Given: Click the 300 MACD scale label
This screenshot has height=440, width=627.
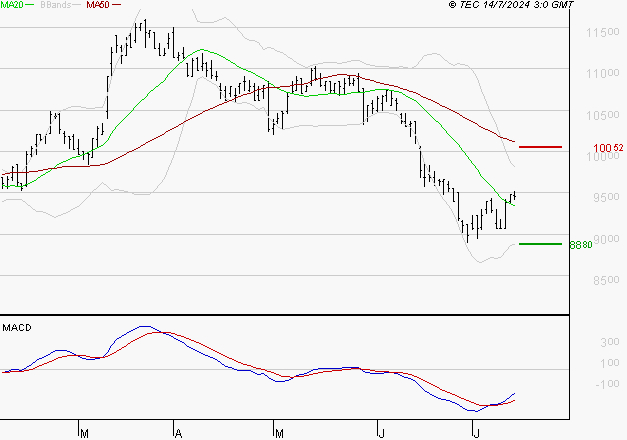Looking at the screenshot, I should click(610, 342).
